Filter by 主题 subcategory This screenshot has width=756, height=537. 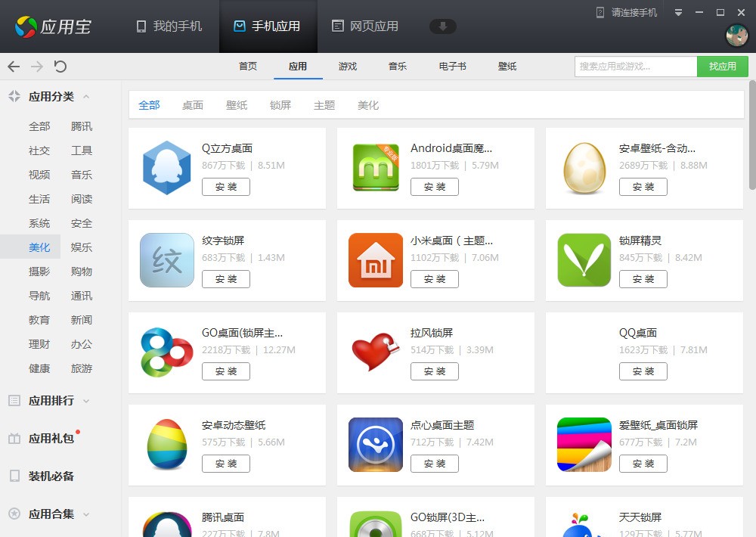tap(324, 105)
